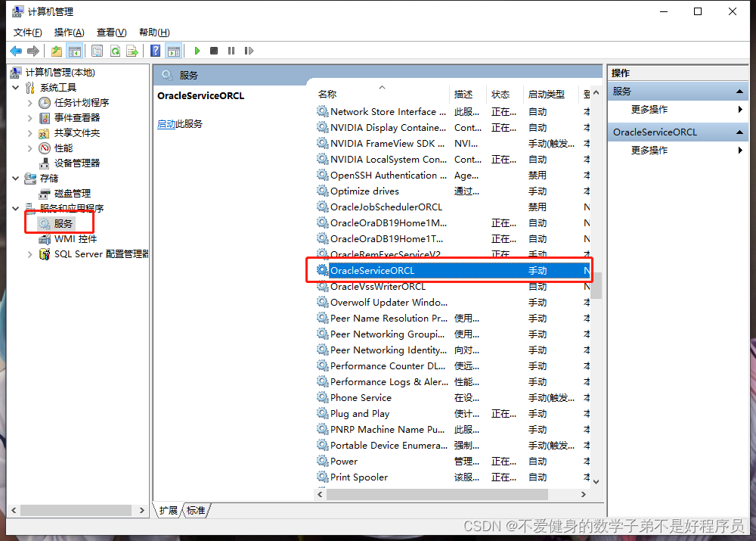The height and width of the screenshot is (541, 756).
Task: Open the 操作(A) menu
Action: pyautogui.click(x=69, y=33)
